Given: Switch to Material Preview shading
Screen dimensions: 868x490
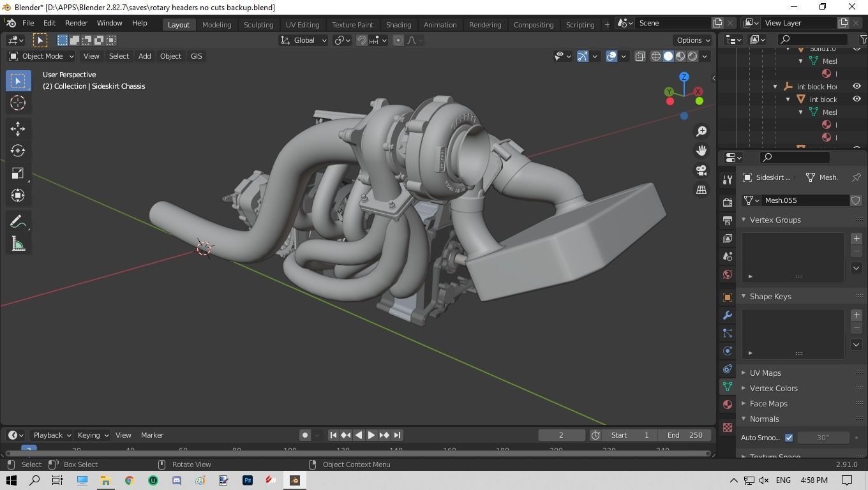Looking at the screenshot, I should coord(680,56).
